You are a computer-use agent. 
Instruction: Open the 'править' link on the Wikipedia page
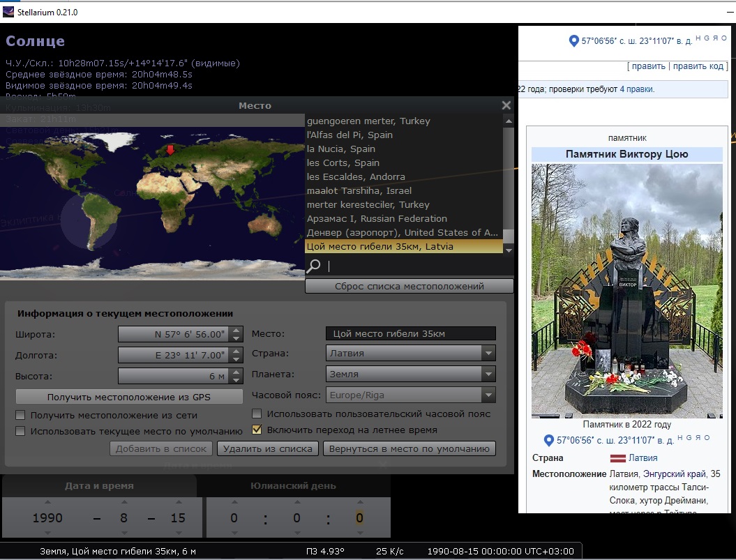point(649,66)
